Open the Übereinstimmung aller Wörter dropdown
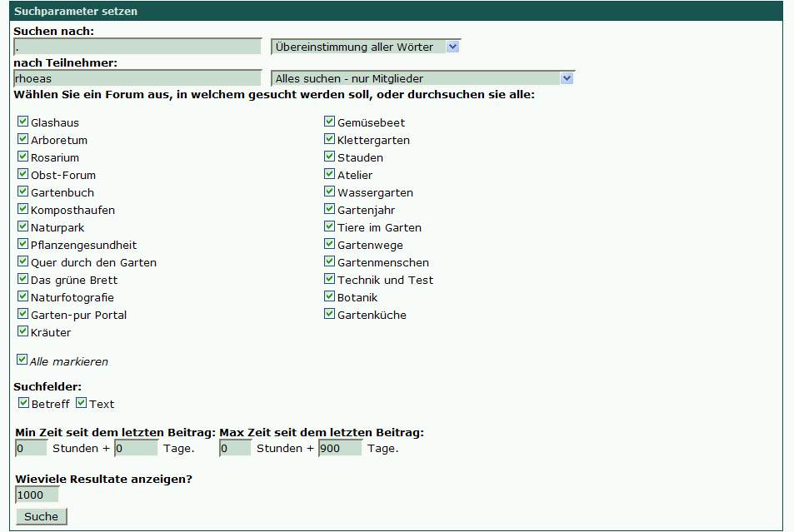The width and height of the screenshot is (794, 532). point(366,47)
